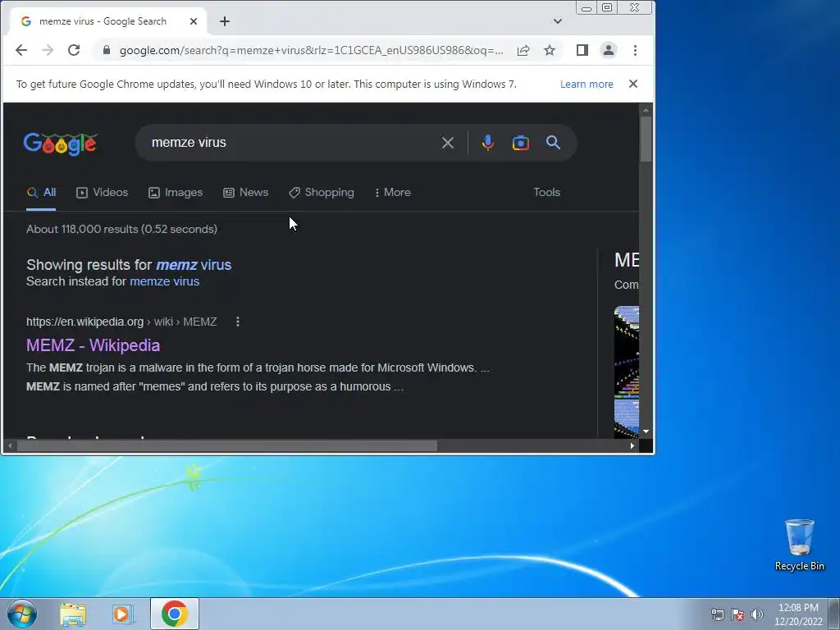
Task: Open the tab search chevron
Action: click(x=558, y=21)
